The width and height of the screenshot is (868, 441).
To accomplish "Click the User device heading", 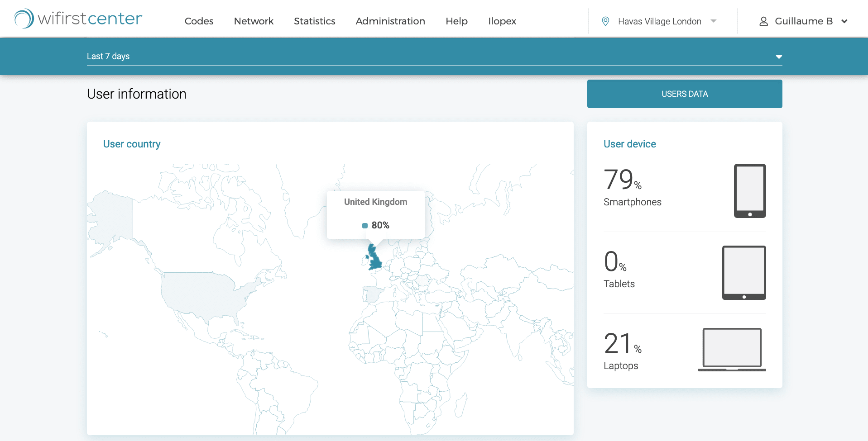I will 629,144.
